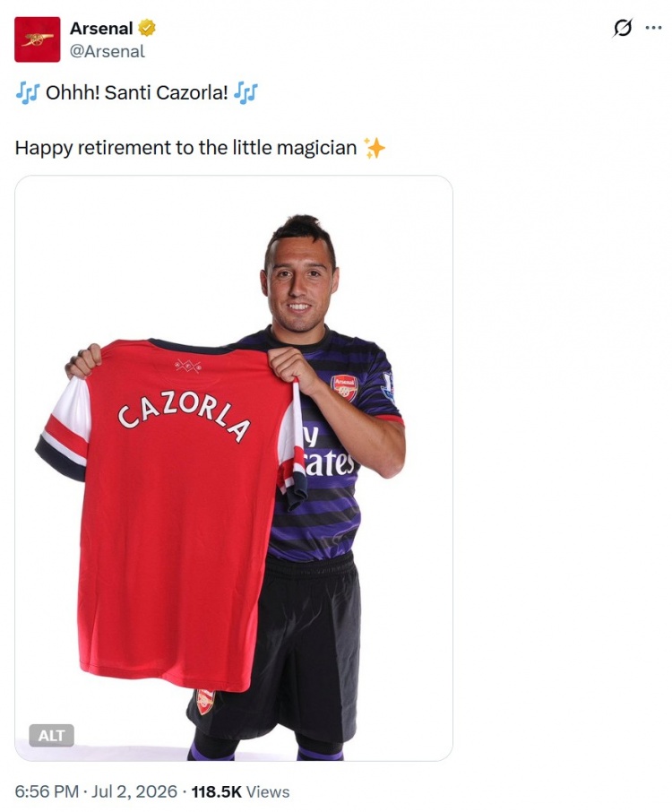
Task: Click the 118.5K Views count
Action: 240,791
